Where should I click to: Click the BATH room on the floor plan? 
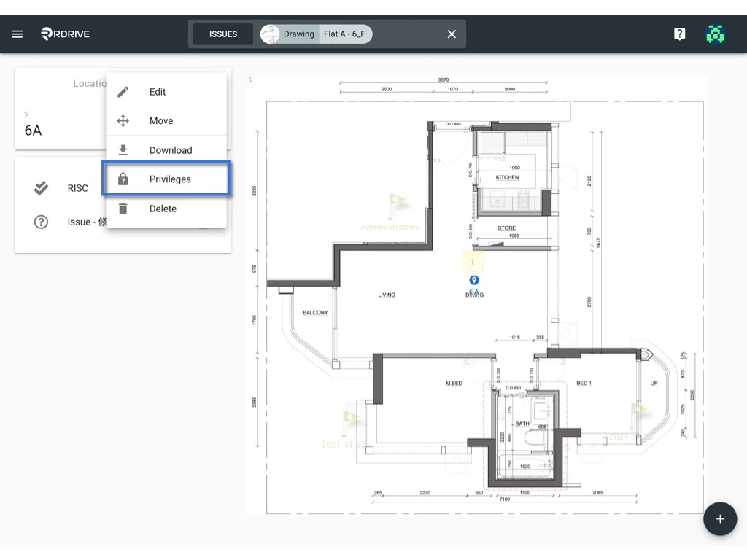coord(522,424)
